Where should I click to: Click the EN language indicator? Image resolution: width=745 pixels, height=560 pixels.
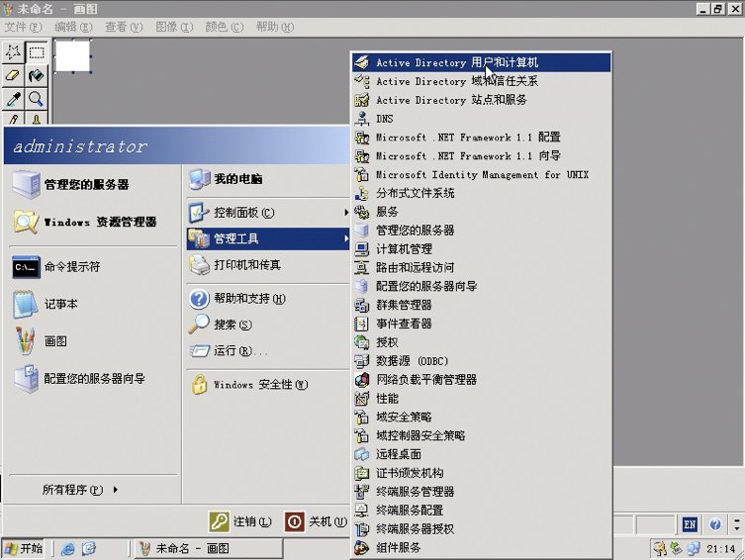(690, 524)
